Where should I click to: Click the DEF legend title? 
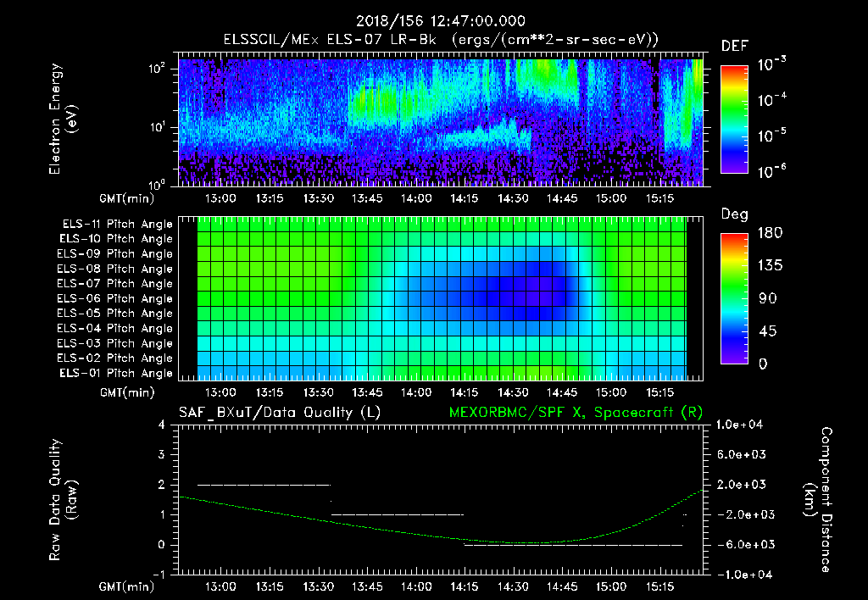(735, 46)
